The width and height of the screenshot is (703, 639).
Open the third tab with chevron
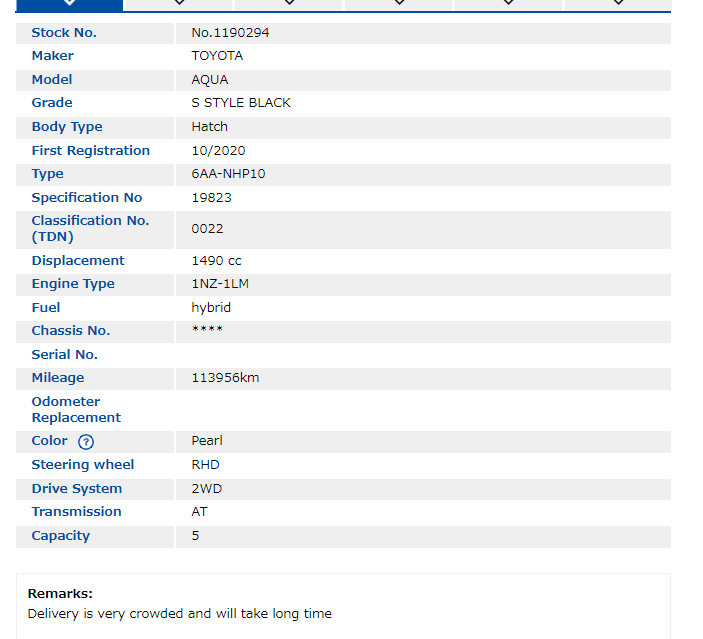289,4
